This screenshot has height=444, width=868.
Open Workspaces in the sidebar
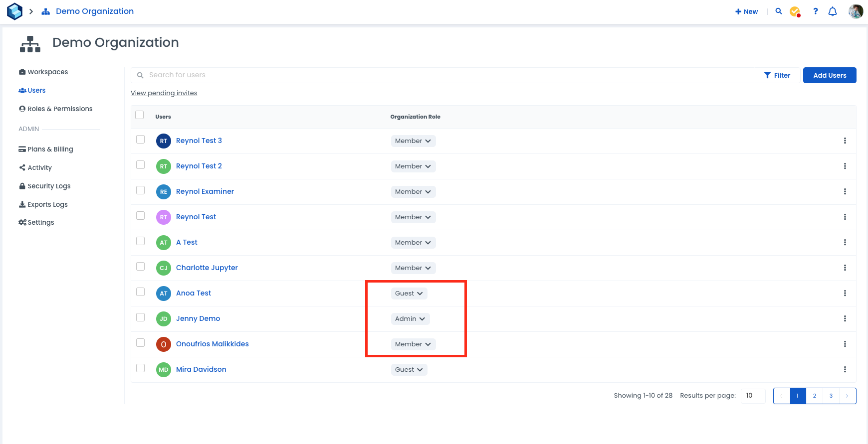click(43, 72)
